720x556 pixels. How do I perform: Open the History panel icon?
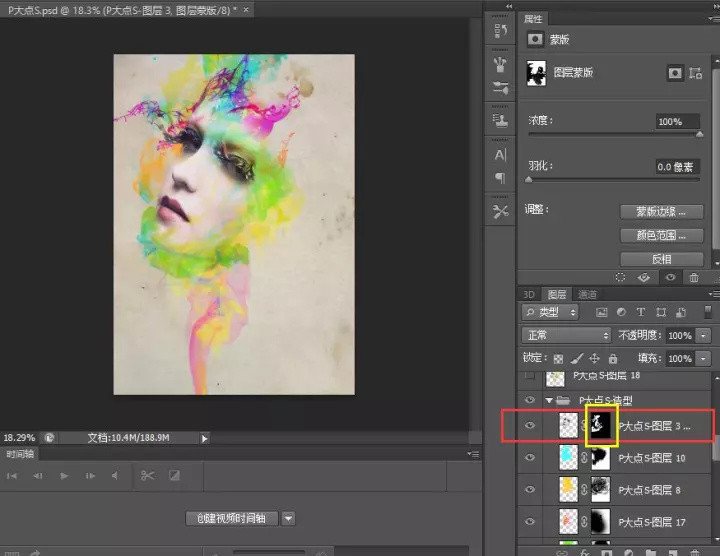500,31
